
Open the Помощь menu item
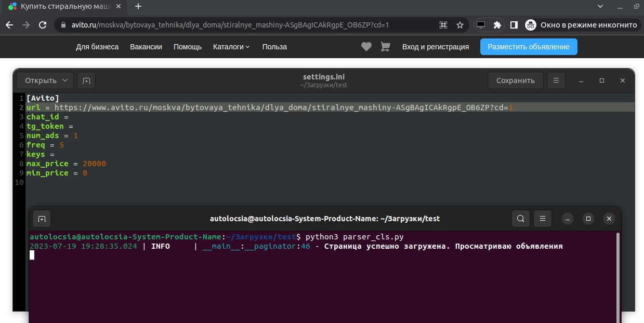click(187, 46)
